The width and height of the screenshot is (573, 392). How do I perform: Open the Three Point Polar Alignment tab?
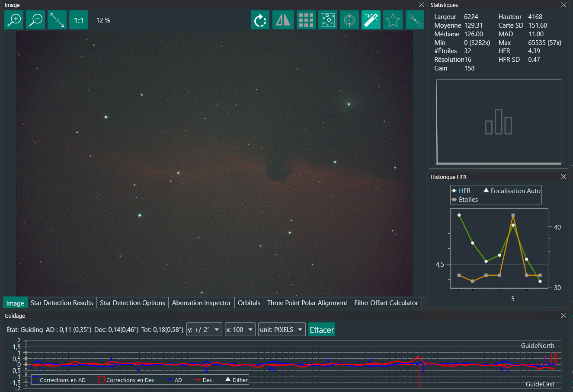307,303
